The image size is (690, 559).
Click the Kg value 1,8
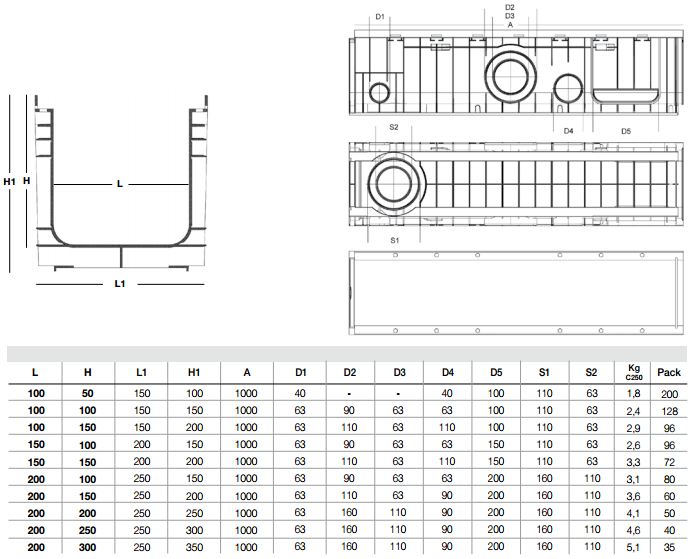click(x=633, y=394)
